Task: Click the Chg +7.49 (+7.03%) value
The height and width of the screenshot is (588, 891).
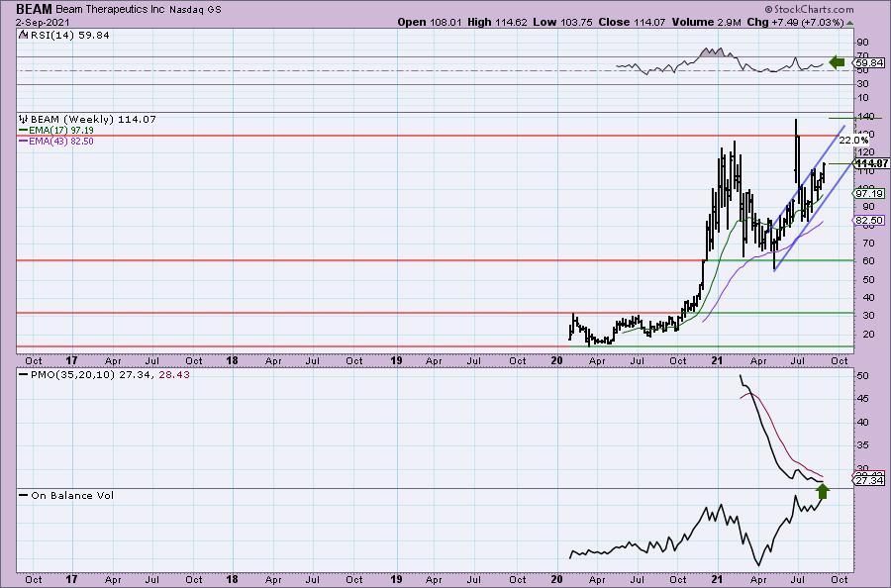Action: pos(796,22)
